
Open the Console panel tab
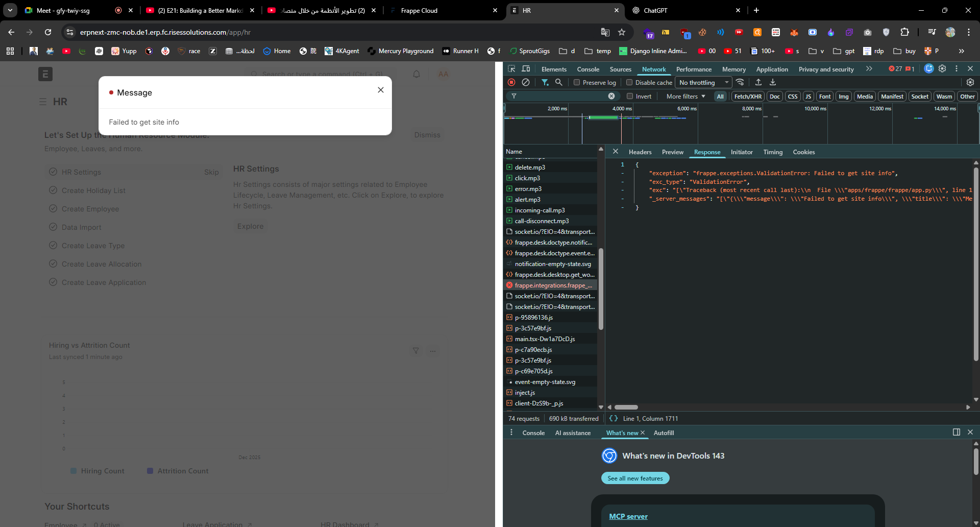click(x=588, y=69)
